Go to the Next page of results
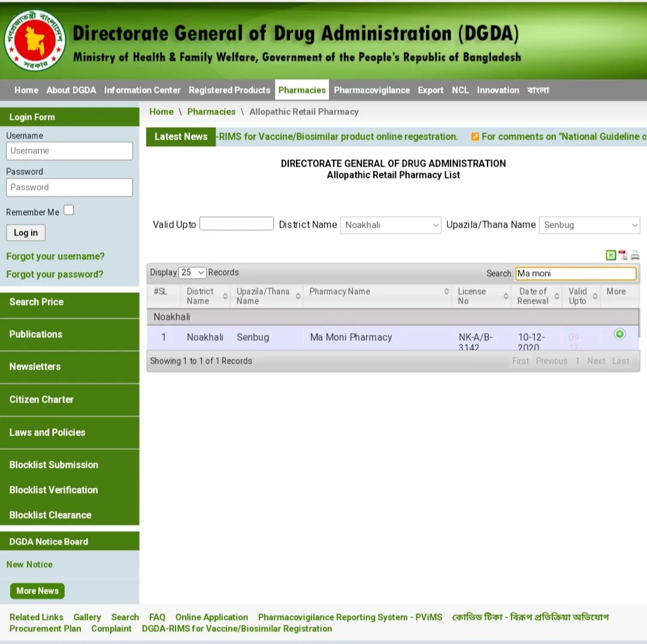647x644 pixels. pos(596,361)
